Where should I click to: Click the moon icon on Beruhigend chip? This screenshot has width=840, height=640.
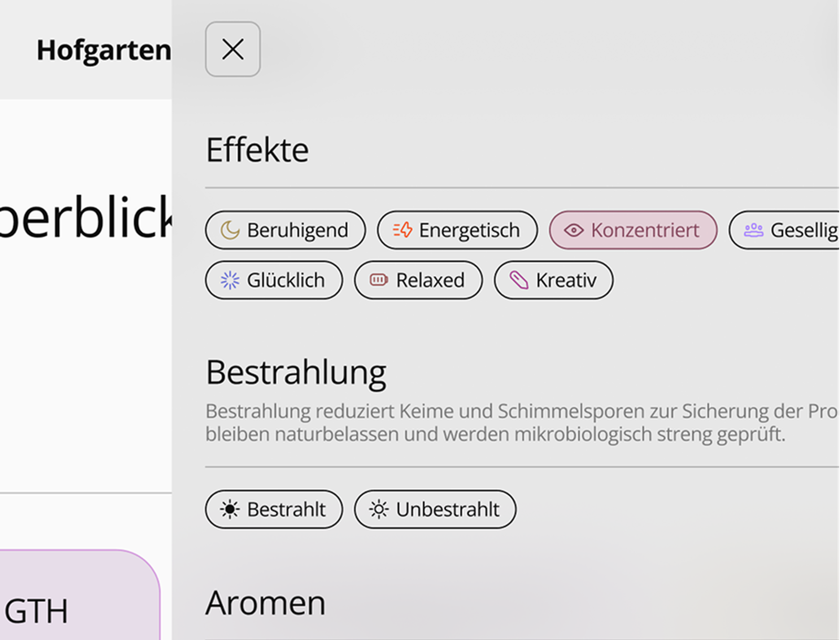tap(230, 230)
